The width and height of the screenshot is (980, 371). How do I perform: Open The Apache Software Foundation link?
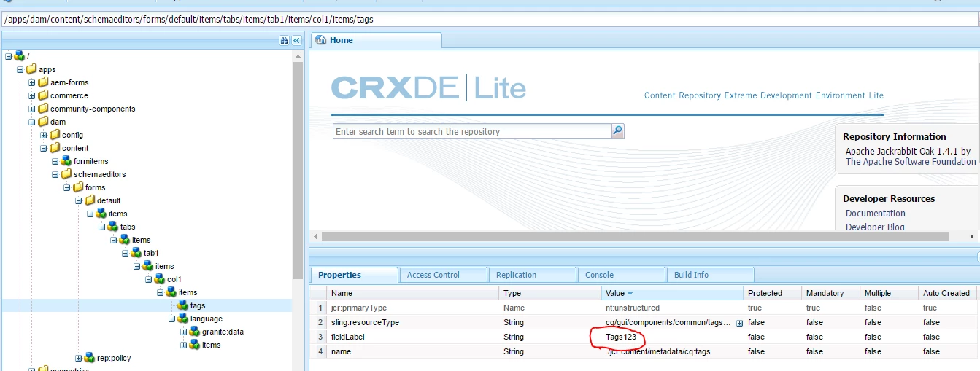coord(911,162)
